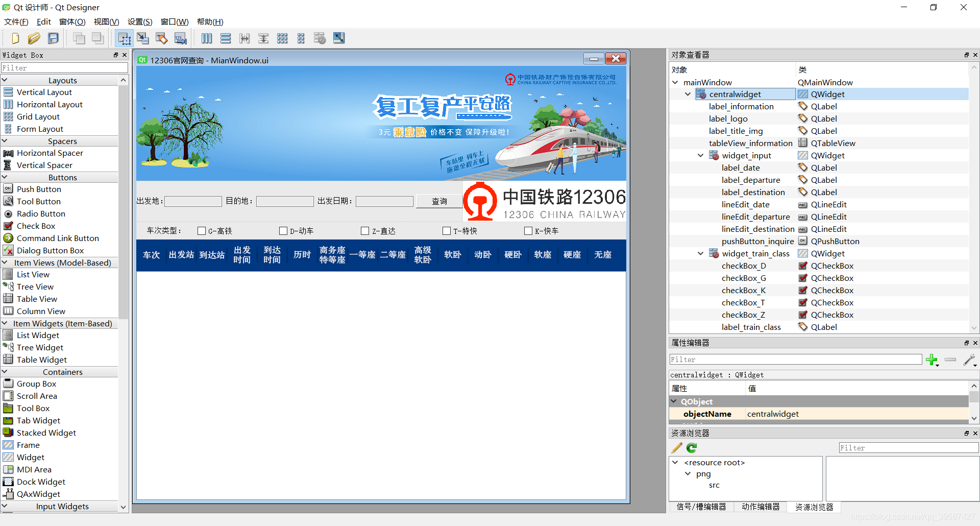Select Grid Layout in the Widget Box
The width and height of the screenshot is (980, 526).
(38, 116)
